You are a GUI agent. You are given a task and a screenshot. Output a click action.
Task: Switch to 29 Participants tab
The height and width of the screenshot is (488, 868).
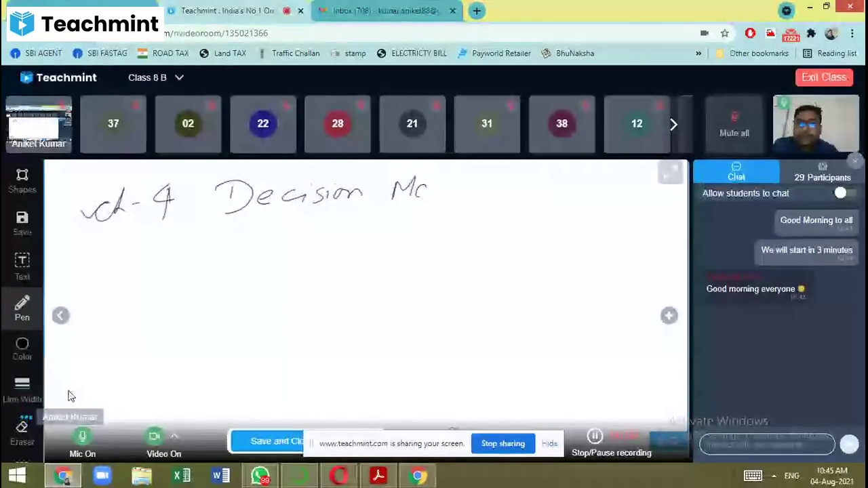tap(822, 171)
